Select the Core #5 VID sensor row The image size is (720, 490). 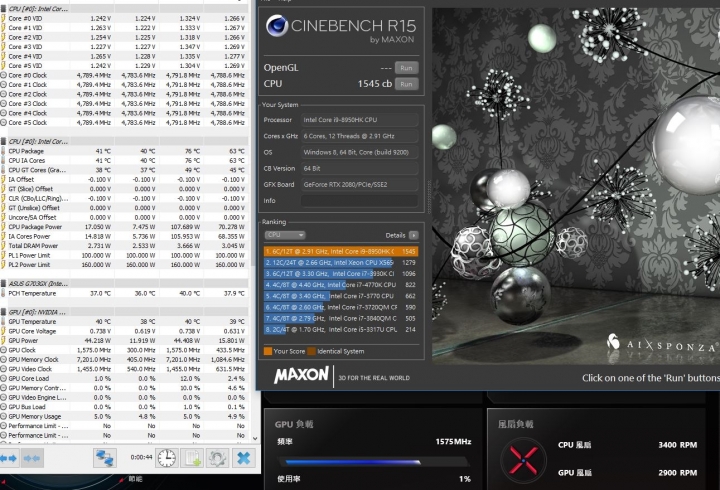[124, 66]
